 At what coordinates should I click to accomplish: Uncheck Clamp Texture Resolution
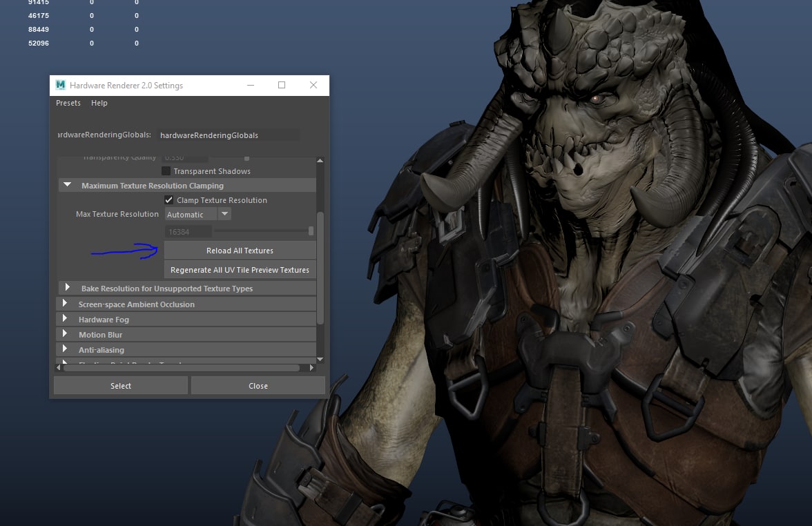(x=168, y=200)
